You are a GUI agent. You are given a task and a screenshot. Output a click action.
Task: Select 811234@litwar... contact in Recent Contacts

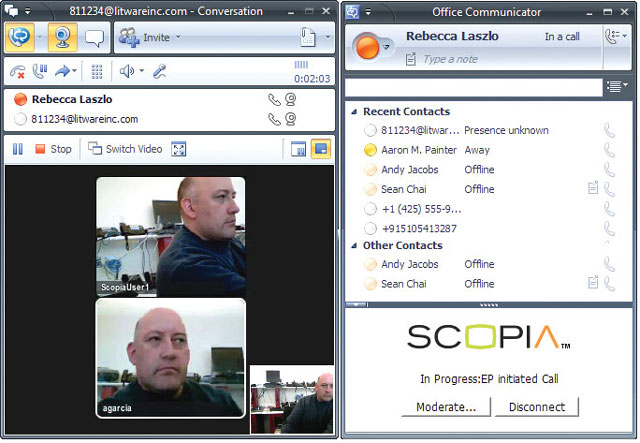click(x=490, y=130)
